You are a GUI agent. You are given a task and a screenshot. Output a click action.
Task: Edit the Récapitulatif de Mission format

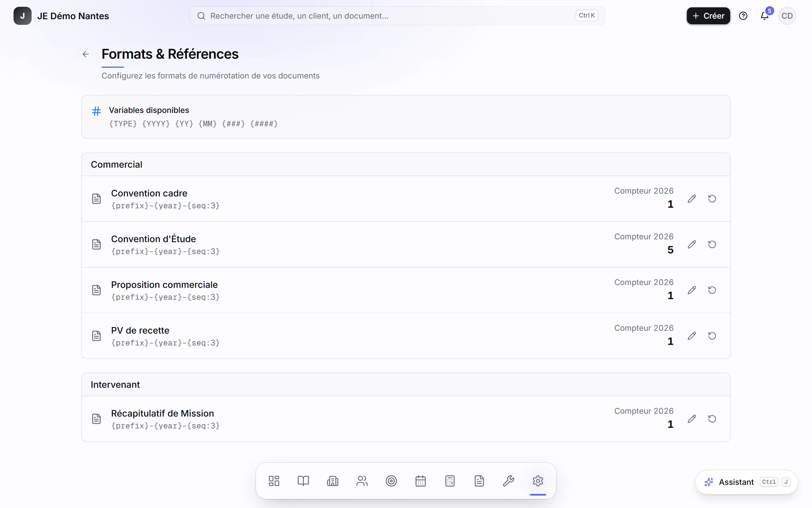click(x=692, y=419)
